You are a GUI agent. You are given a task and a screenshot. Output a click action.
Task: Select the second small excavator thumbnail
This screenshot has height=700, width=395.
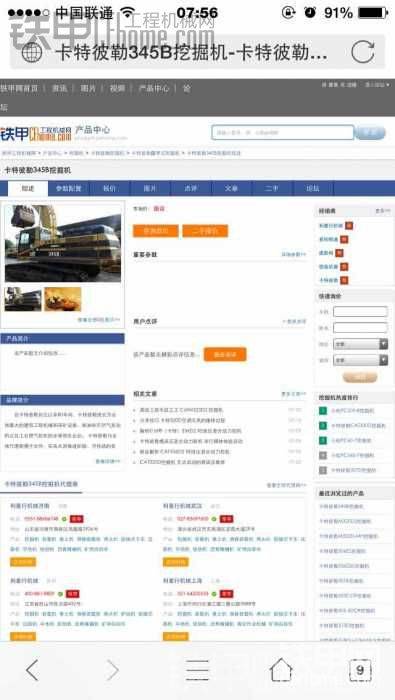pos(62,299)
